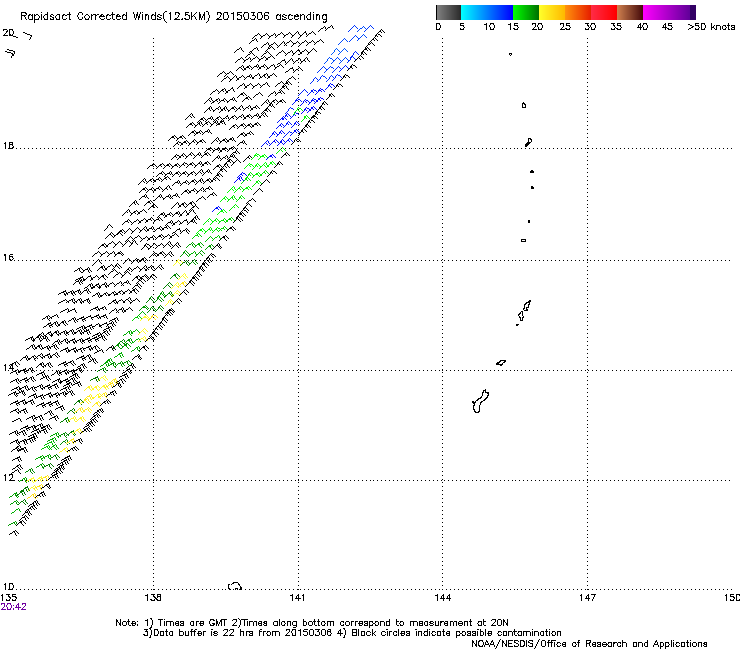Click the latitude label '12'

(x=8, y=477)
